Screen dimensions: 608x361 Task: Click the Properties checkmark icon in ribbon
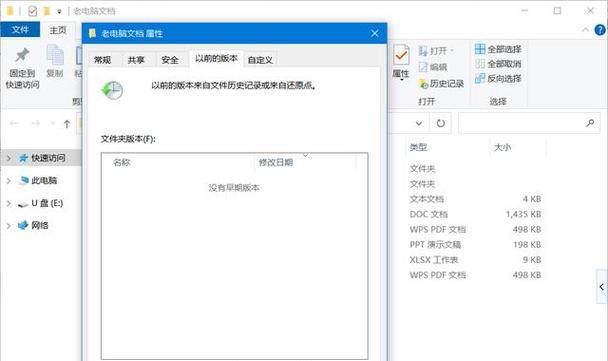pos(401,55)
